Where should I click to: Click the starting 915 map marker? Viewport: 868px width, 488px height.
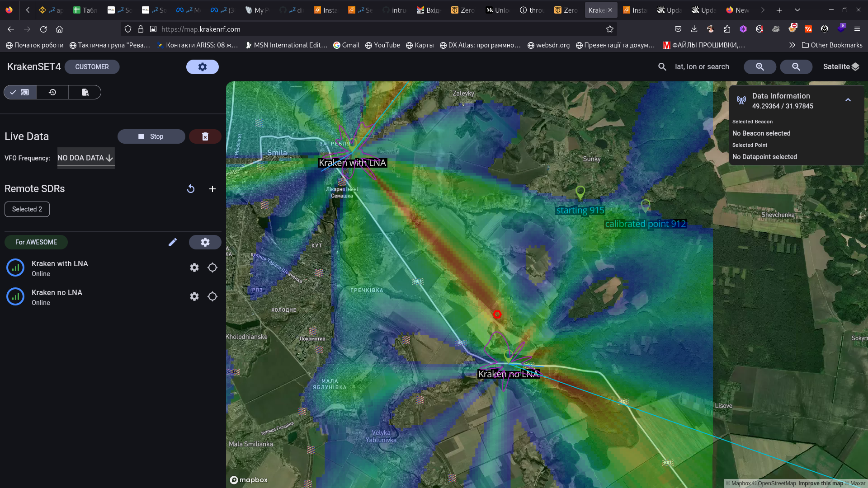580,192
